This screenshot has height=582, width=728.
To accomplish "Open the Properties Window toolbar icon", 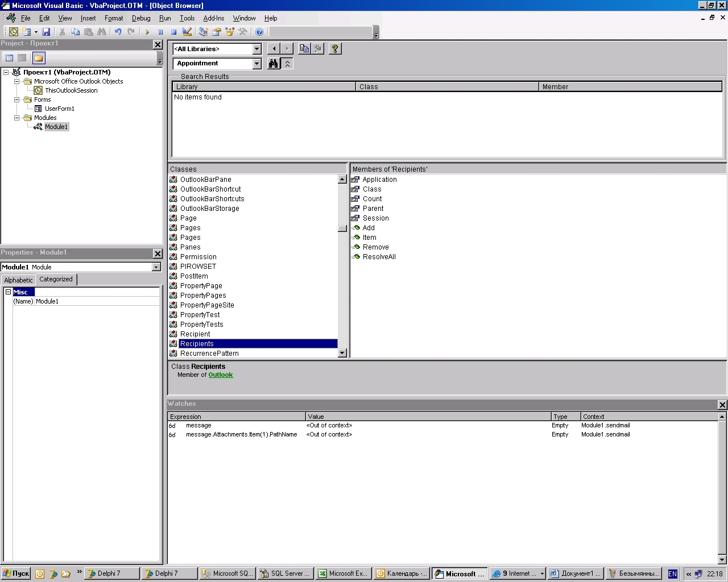I will (216, 32).
